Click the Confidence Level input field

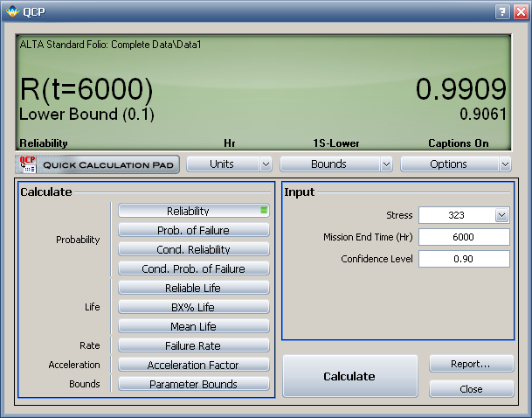[463, 259]
